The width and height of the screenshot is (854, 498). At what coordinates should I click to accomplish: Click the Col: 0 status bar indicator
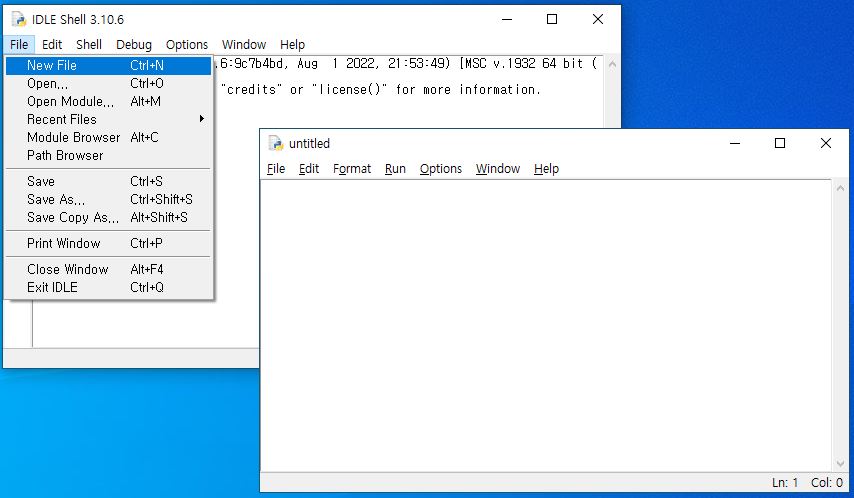point(827,482)
